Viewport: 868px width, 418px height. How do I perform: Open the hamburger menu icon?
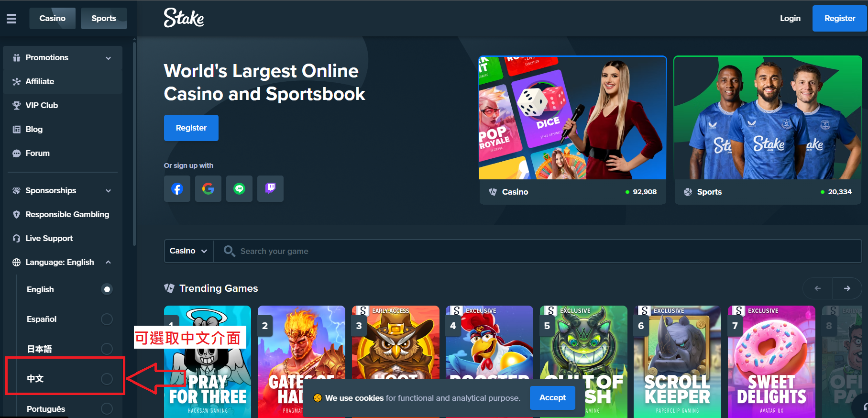pos(11,19)
